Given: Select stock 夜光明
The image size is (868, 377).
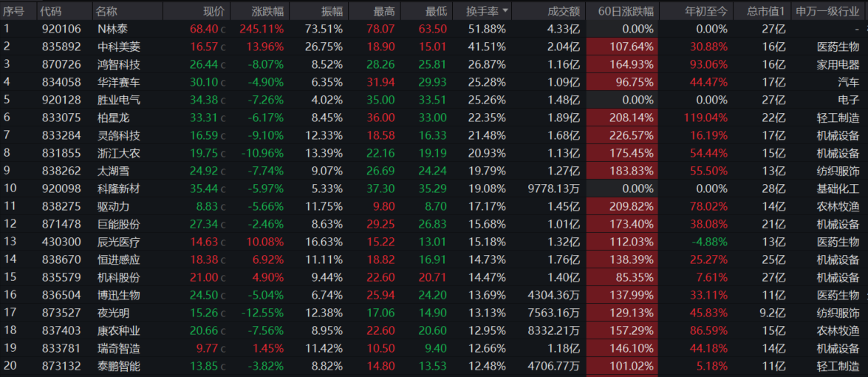Looking at the screenshot, I should (x=112, y=313).
